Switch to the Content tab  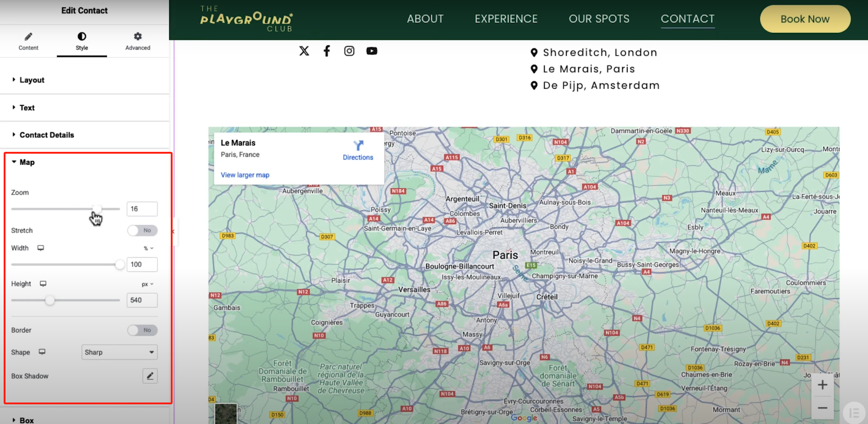28,41
